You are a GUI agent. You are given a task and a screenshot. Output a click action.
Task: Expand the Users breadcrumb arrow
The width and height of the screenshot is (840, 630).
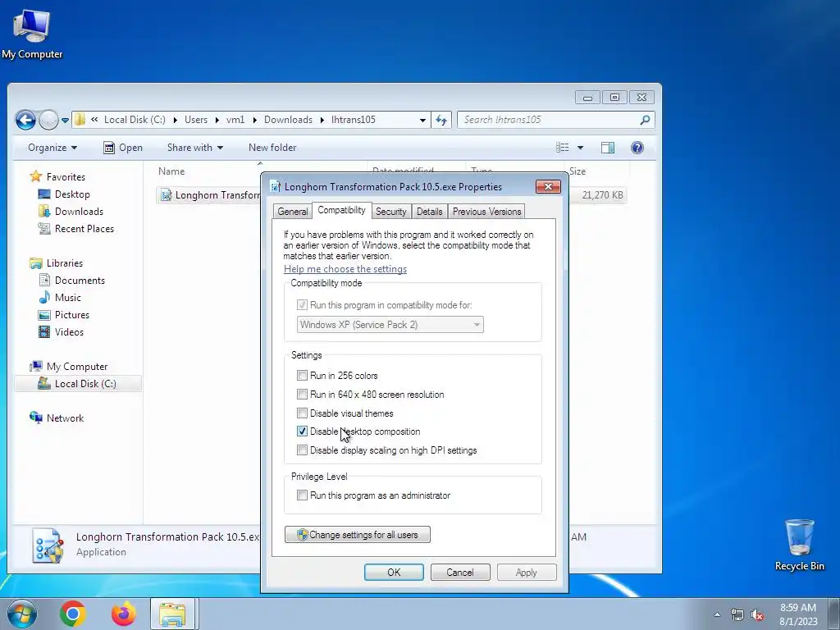[x=217, y=120]
